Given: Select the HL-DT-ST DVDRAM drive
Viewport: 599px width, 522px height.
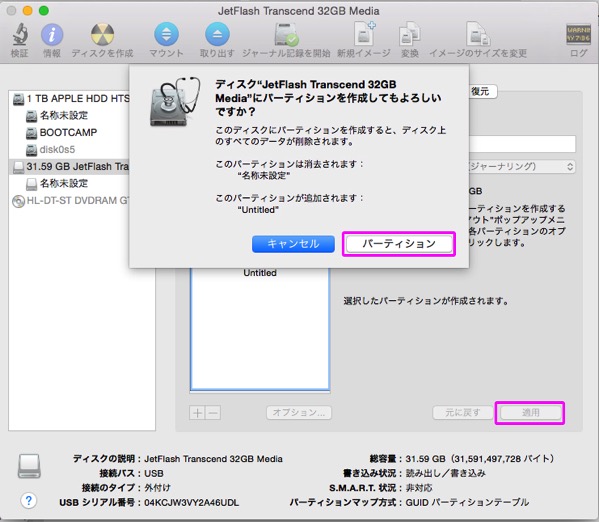Looking at the screenshot, I should coord(71,201).
